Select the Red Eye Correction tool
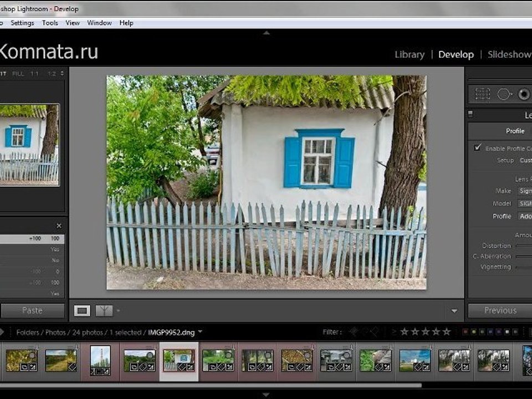532x399 pixels. (x=524, y=94)
